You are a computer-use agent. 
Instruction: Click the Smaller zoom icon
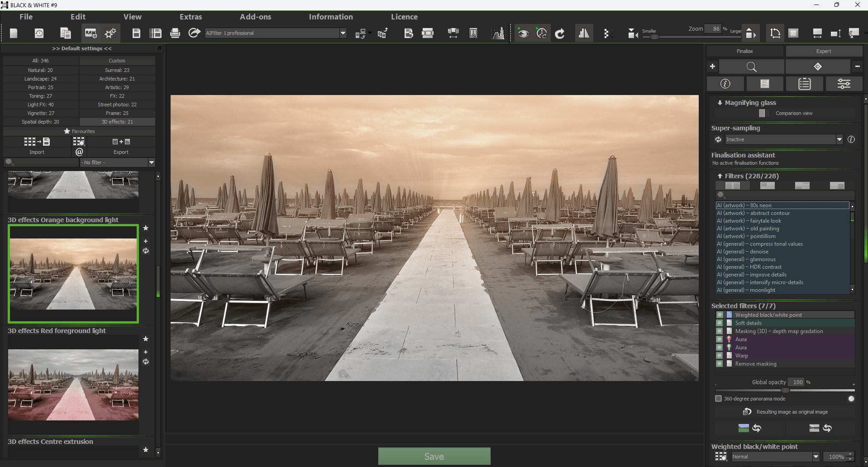tap(633, 33)
